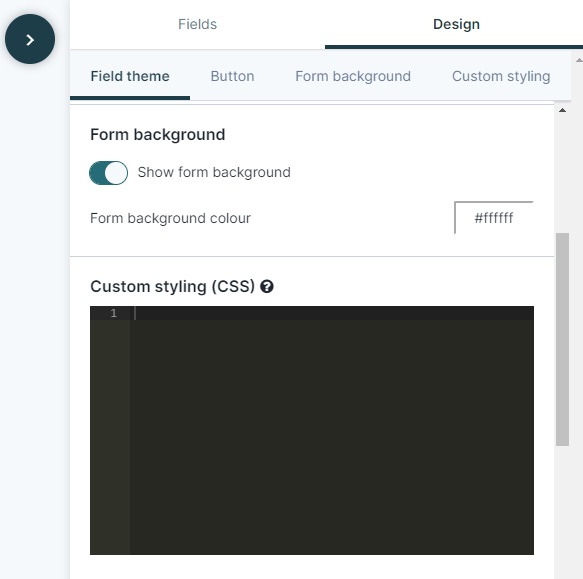583x579 pixels.
Task: Open the Field theme sub-tab
Action: (130, 76)
